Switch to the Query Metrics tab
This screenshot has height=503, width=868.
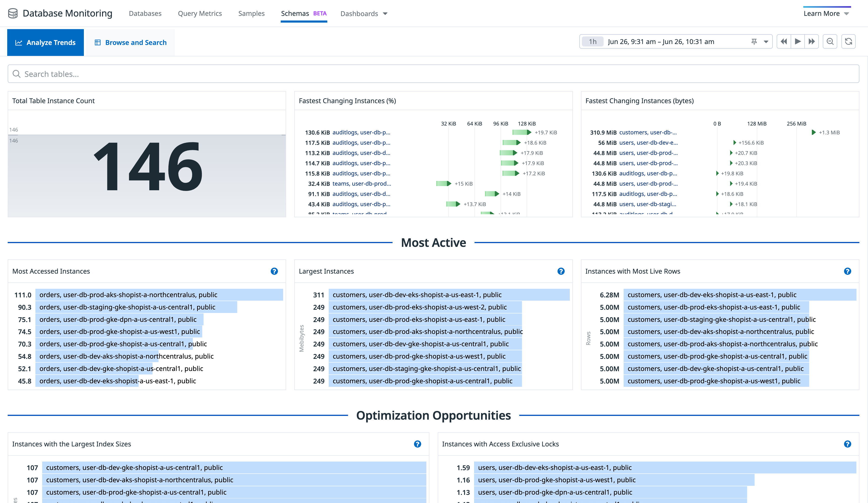(x=200, y=14)
